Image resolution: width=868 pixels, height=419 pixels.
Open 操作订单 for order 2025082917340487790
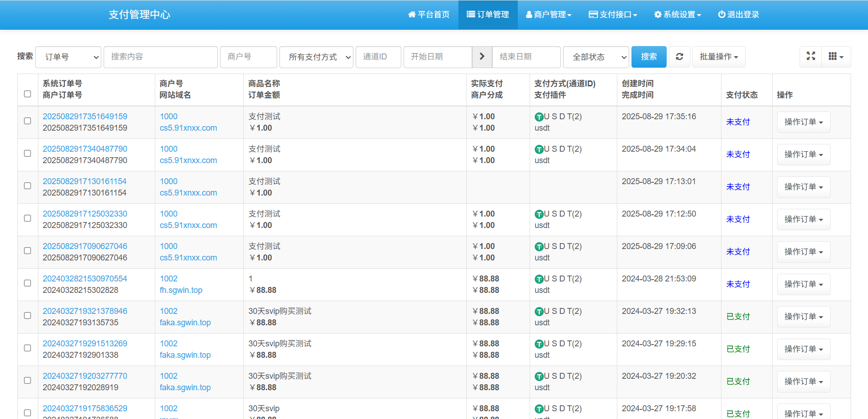(x=804, y=154)
